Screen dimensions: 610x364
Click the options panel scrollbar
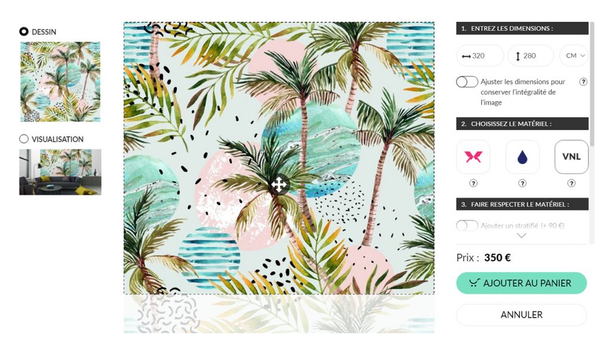(x=592, y=84)
